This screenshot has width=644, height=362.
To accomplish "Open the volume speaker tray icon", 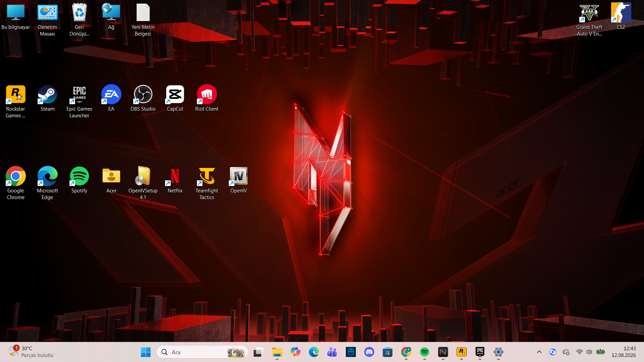I will 589,352.
